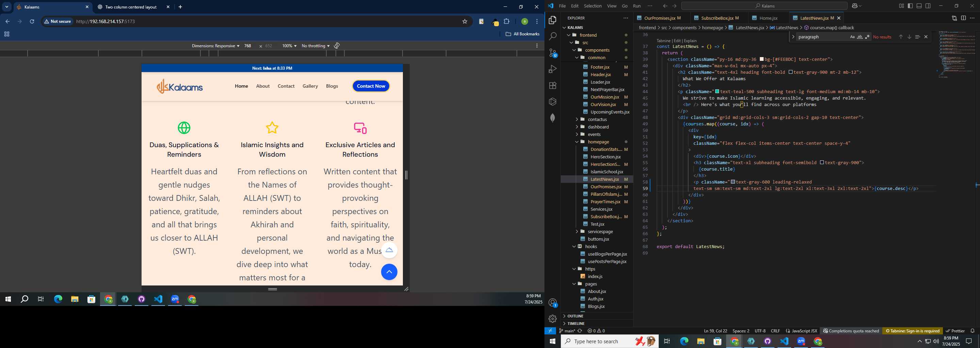Screen dimensions: 980x348
Task: Open the Dimensions Responsive dropdown
Action: click(x=215, y=46)
